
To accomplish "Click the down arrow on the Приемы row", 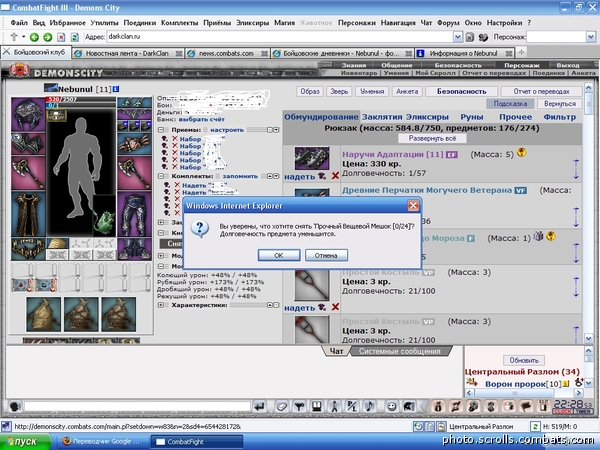I will [276, 130].
